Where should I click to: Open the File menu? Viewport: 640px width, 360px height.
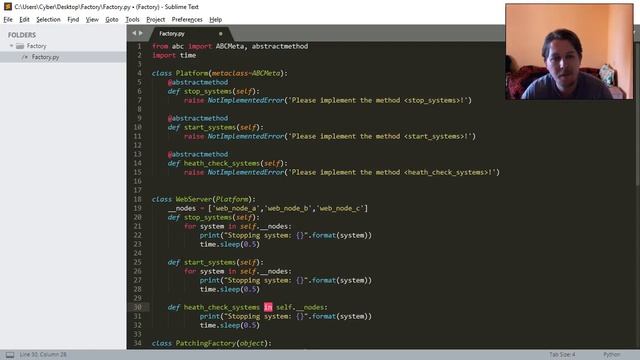(8, 20)
